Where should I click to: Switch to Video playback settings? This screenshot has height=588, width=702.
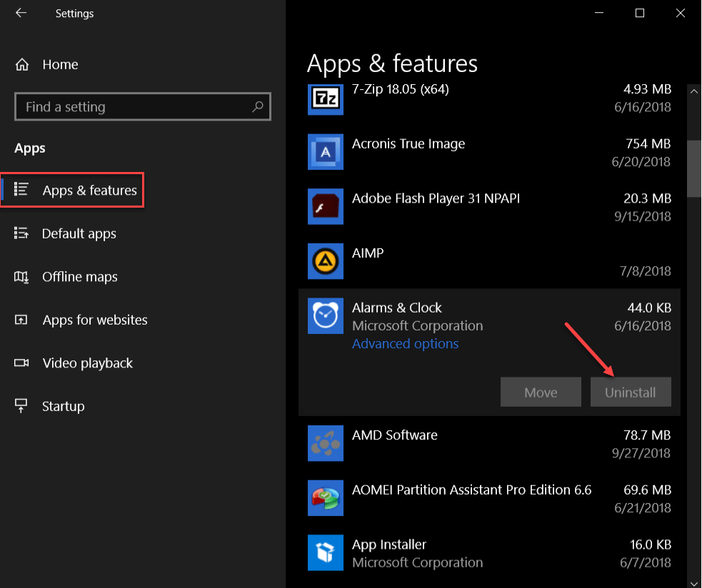click(87, 363)
